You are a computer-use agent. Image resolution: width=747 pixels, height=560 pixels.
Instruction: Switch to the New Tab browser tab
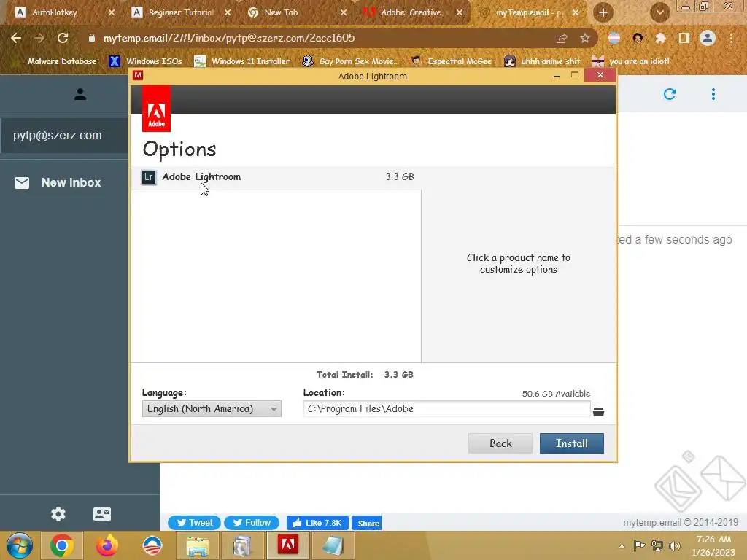tap(298, 12)
